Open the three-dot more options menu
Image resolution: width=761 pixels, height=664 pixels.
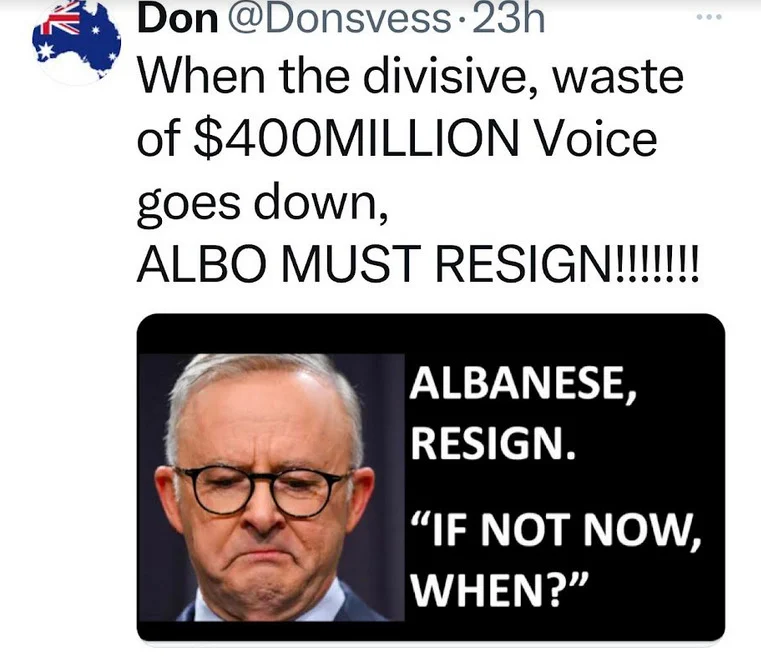[x=709, y=17]
